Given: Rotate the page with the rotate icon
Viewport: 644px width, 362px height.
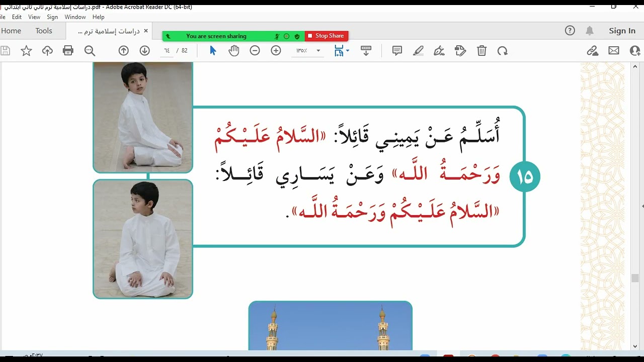Looking at the screenshot, I should (503, 51).
